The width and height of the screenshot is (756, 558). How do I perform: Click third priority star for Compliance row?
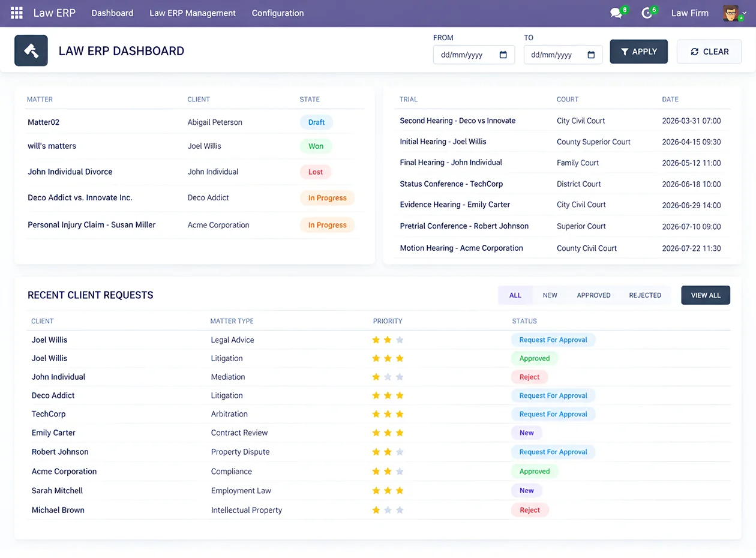(x=400, y=472)
